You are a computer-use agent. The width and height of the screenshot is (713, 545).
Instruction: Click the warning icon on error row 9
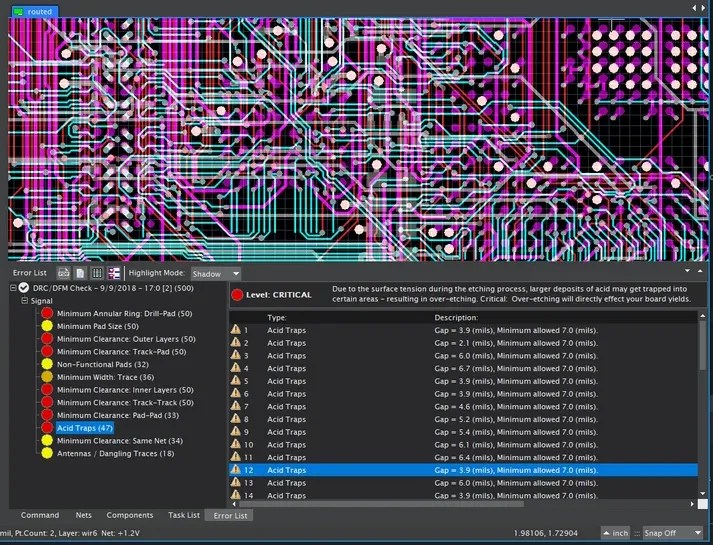[236, 431]
